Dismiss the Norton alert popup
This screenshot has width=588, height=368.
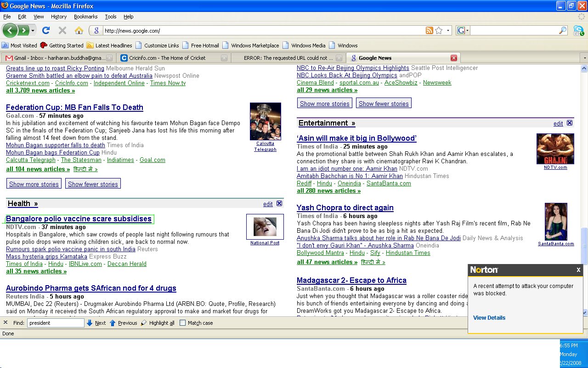click(578, 270)
